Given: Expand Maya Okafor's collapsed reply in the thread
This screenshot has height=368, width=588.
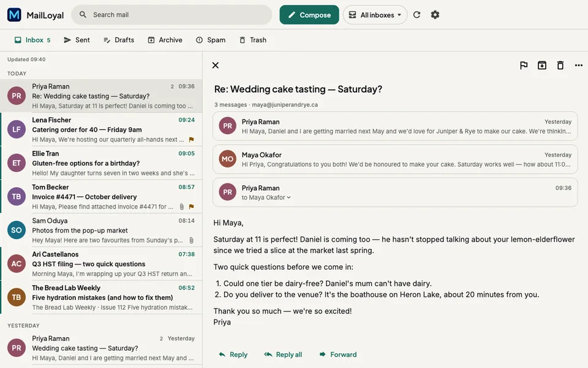Looking at the screenshot, I should 395,159.
